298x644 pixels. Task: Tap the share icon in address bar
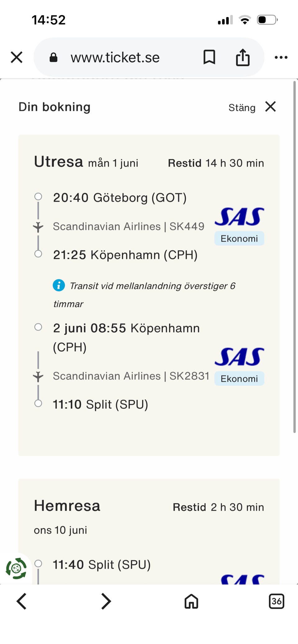[242, 57]
